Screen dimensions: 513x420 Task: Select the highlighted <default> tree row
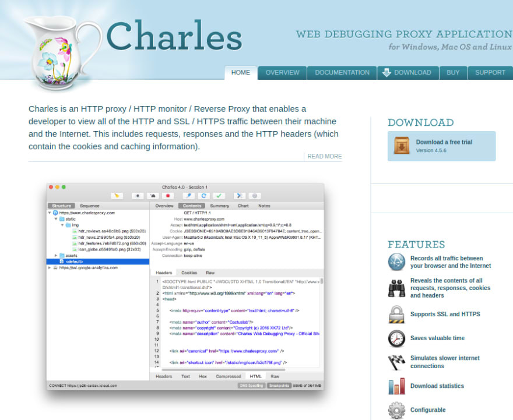(x=98, y=262)
